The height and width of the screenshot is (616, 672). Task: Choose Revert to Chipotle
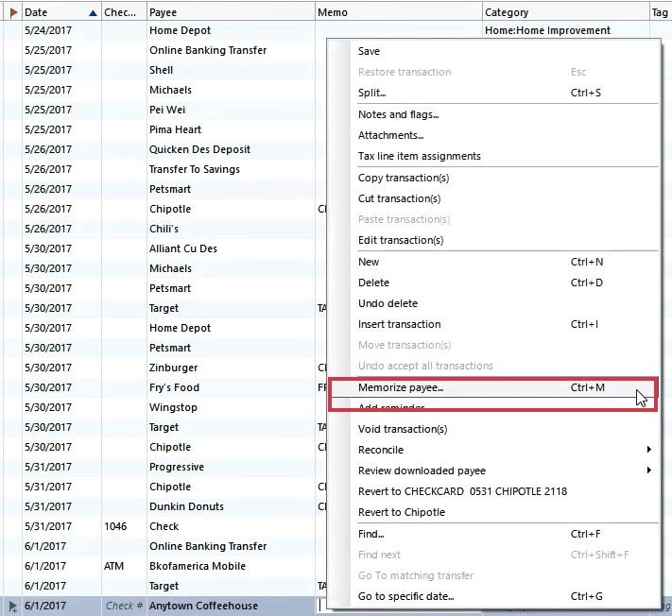pos(401,512)
